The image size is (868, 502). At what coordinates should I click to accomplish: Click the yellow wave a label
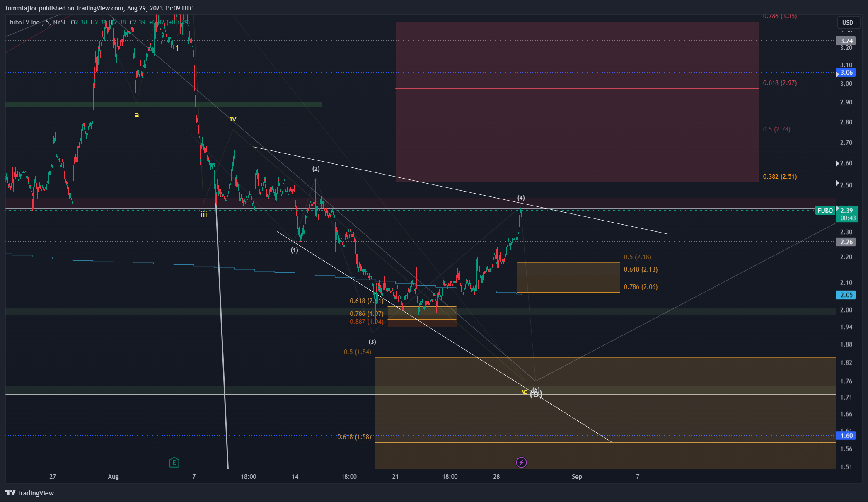[x=137, y=115]
